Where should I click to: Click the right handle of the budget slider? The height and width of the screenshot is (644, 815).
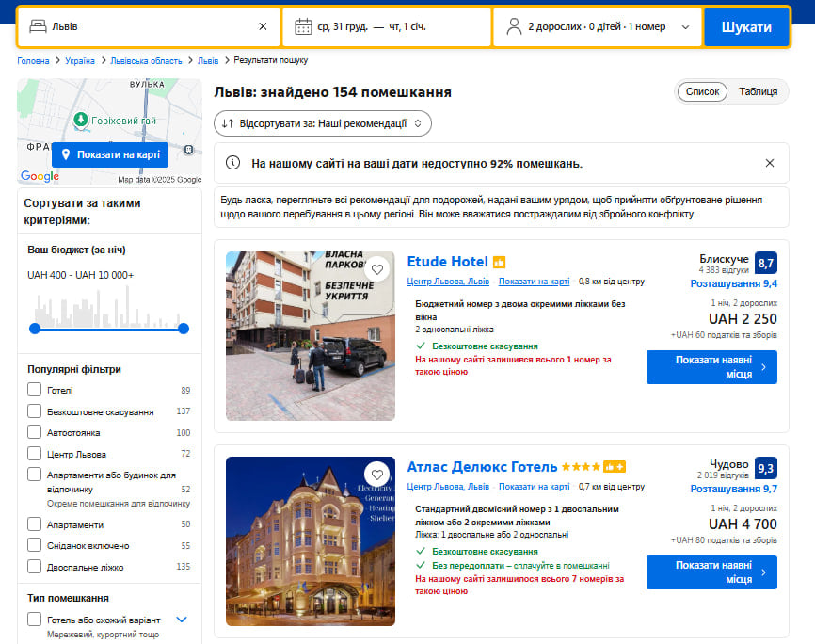[184, 329]
